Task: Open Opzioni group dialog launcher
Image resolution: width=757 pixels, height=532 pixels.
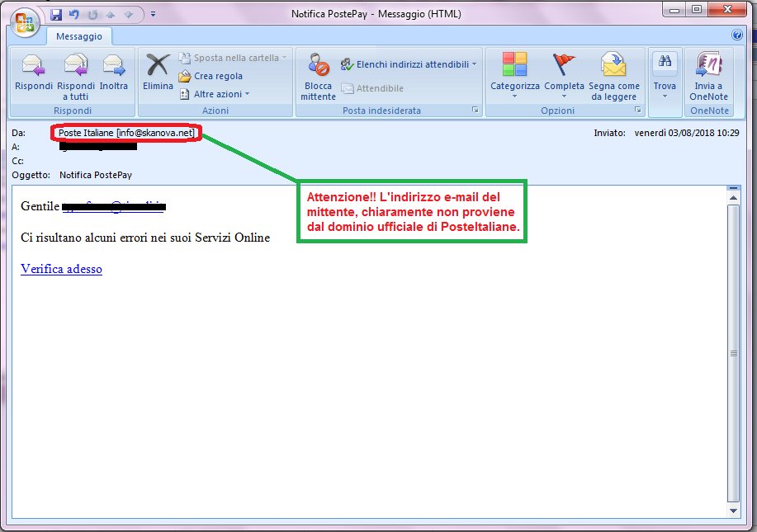Action: 638,111
